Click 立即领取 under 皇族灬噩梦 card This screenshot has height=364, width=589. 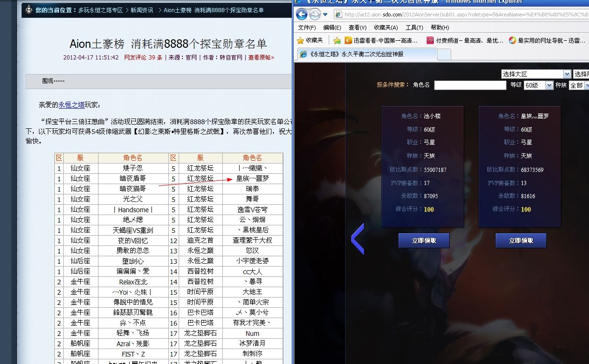point(521,240)
